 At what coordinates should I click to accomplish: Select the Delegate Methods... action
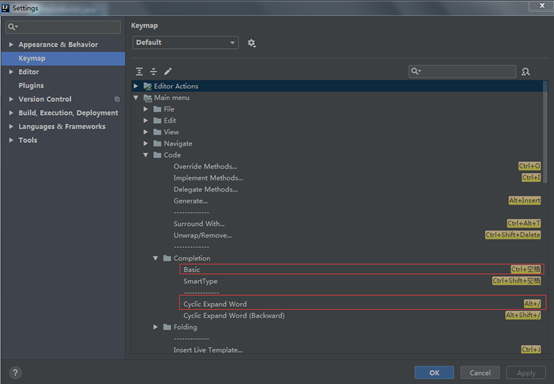(206, 189)
